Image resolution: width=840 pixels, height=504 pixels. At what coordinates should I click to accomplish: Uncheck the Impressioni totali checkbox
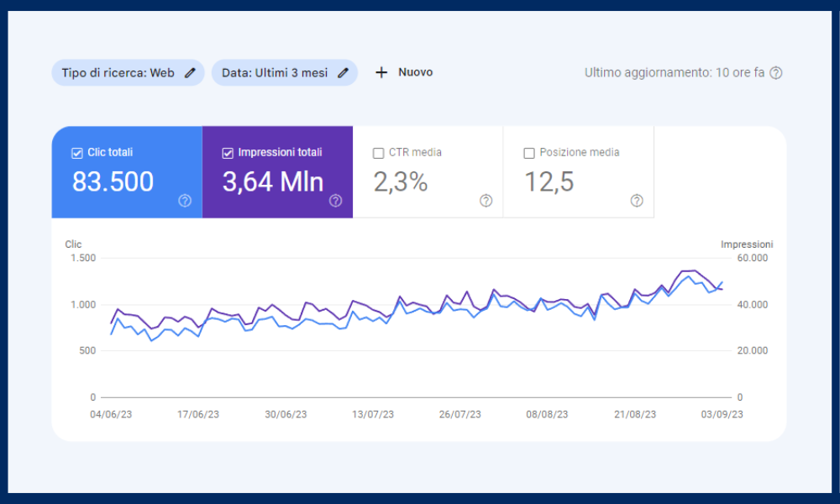coord(228,153)
